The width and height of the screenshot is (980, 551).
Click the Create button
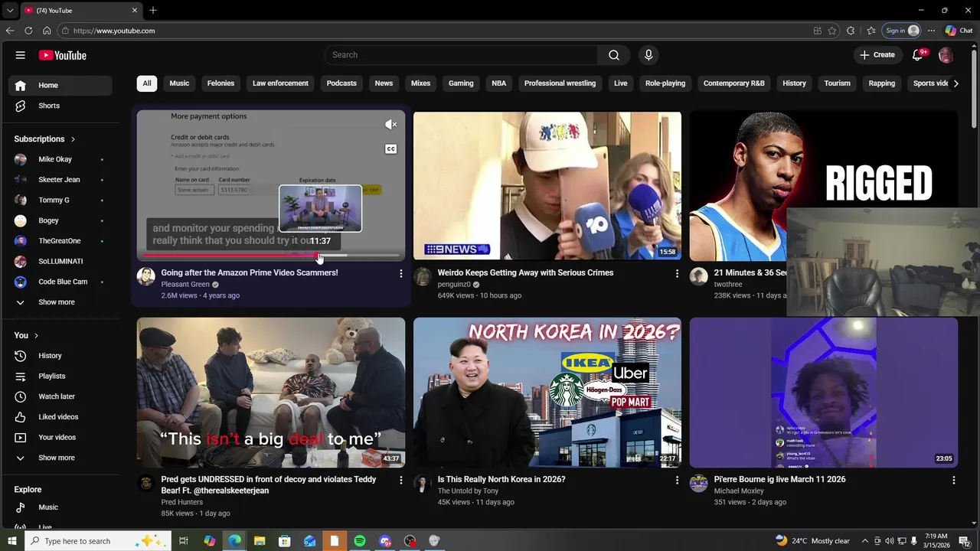coord(877,55)
